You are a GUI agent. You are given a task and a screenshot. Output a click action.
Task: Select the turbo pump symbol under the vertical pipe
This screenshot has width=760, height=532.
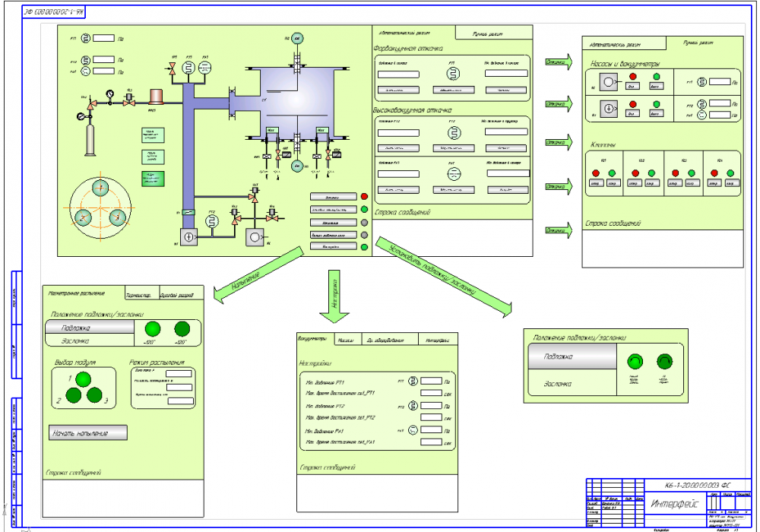tap(188, 236)
